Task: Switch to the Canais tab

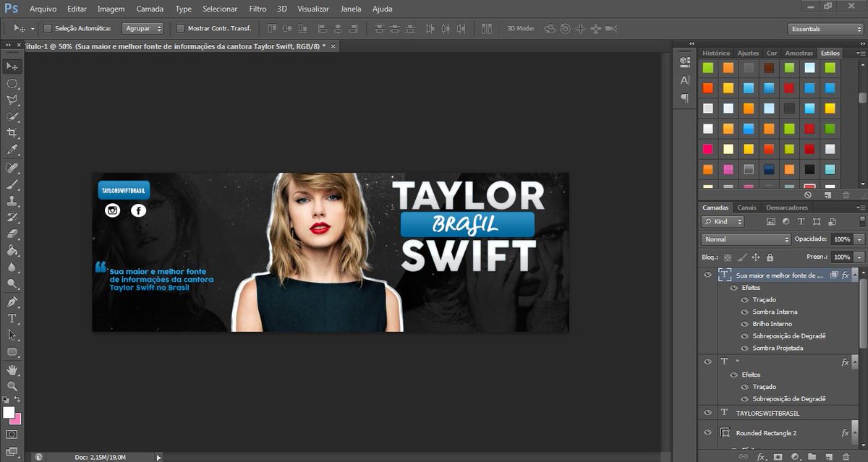Action: (746, 208)
